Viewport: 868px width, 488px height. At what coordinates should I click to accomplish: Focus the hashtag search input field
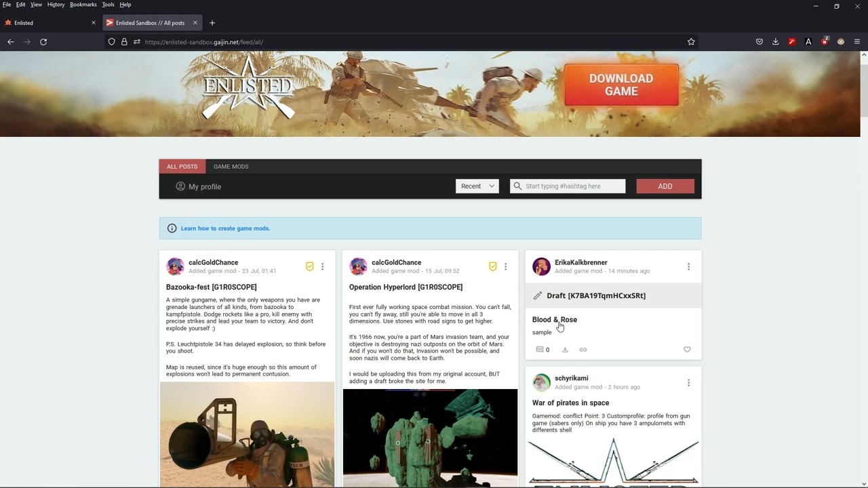point(568,186)
